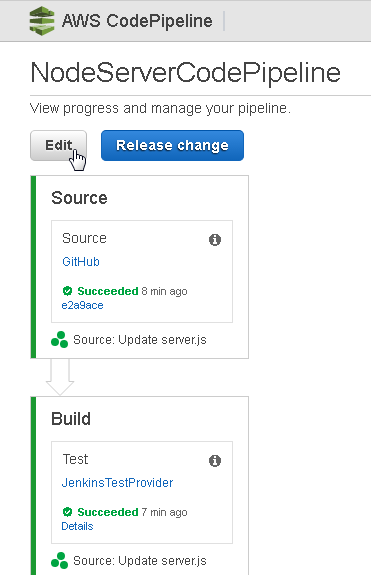
Task: Select the Source stage heading
Action: [x=79, y=198]
